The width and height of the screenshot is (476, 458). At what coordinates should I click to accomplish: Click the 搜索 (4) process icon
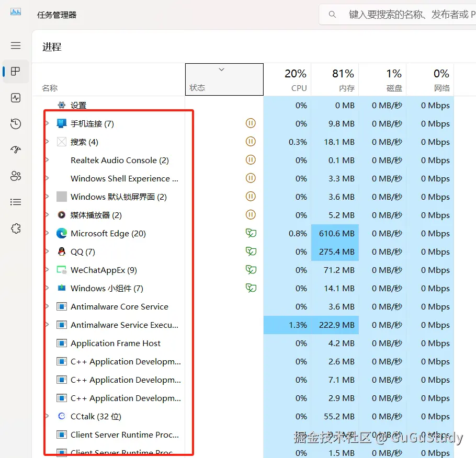click(x=62, y=142)
